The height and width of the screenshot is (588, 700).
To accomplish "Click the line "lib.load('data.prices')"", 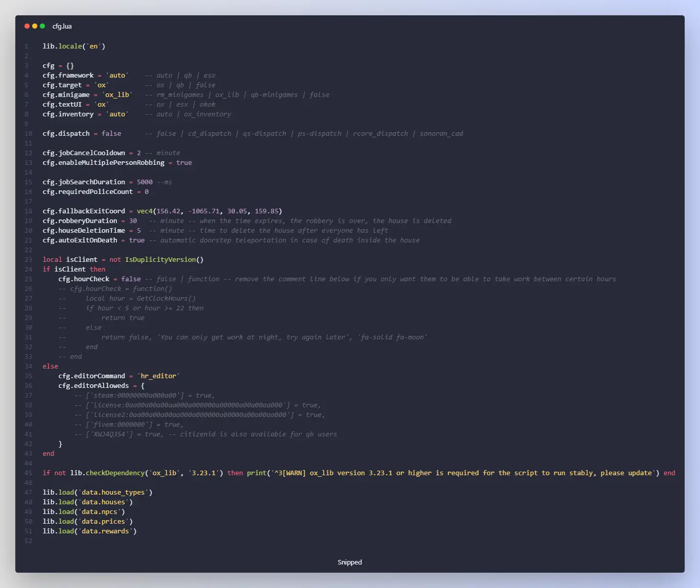I will pos(88,521).
